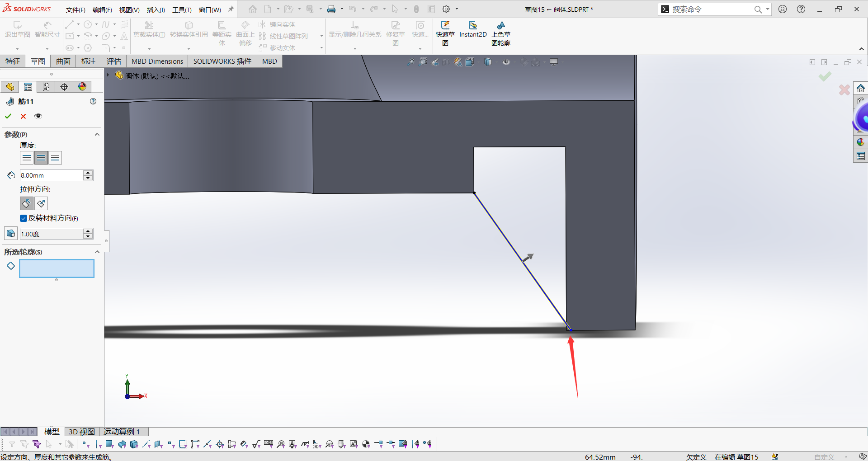Collapse the ribbon with chevron arrow
The height and width of the screenshot is (461, 868).
[x=862, y=49]
